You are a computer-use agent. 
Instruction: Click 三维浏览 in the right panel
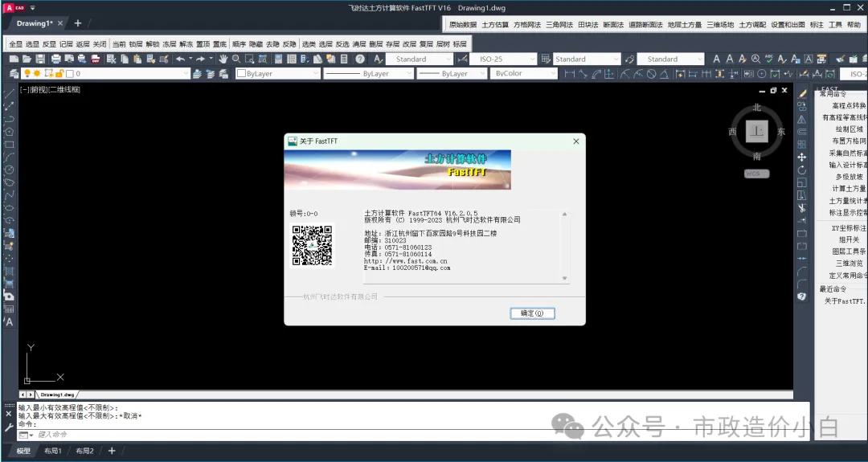point(850,264)
